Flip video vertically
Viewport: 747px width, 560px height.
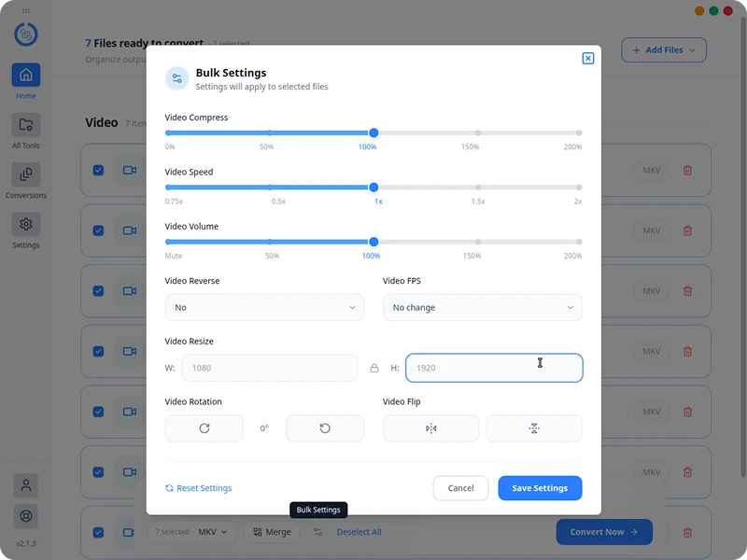(x=534, y=428)
